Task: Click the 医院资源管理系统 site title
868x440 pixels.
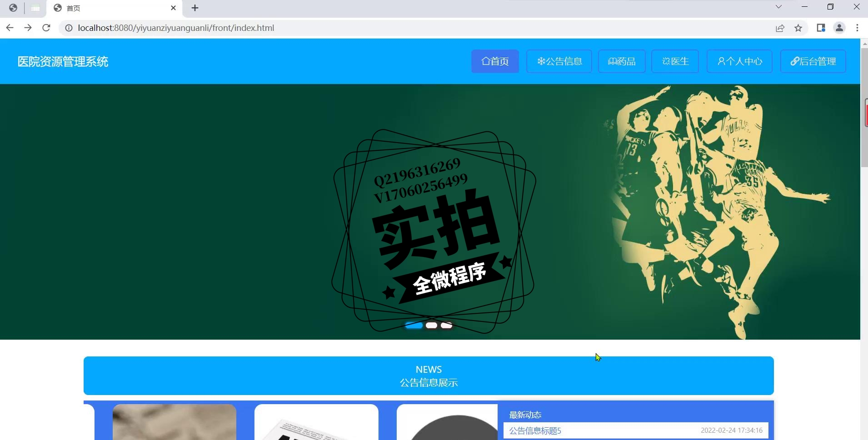Action: click(63, 62)
